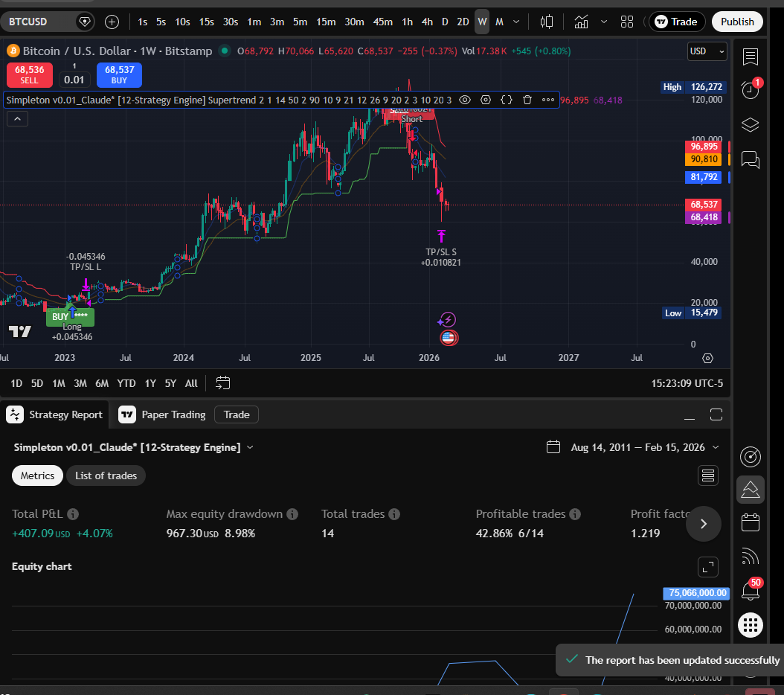Viewport: 784px width, 695px height.
Task: Open the Watchlist panel on right sidebar
Action: pyautogui.click(x=750, y=56)
